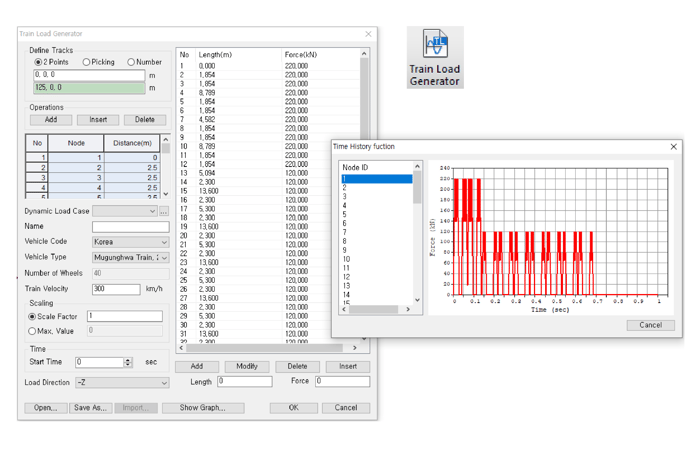Open the Load Direction dropdown
The height and width of the screenshot is (449, 698).
[x=122, y=383]
